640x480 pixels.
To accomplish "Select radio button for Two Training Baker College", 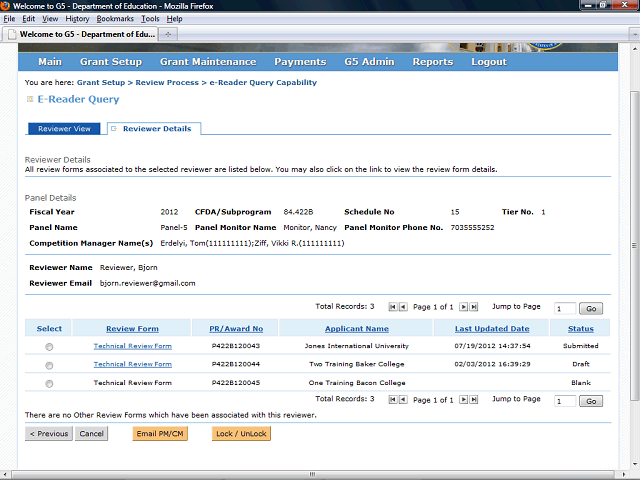I will (x=49, y=365).
